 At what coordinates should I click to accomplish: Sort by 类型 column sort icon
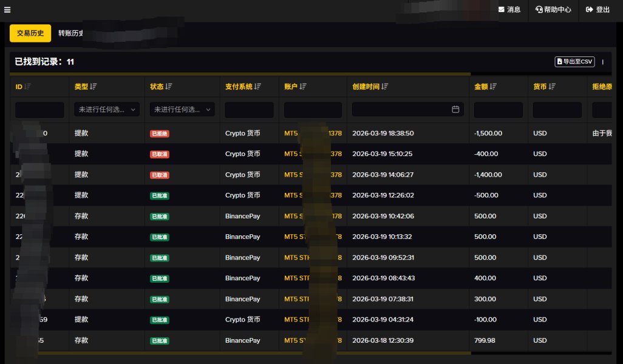point(94,87)
